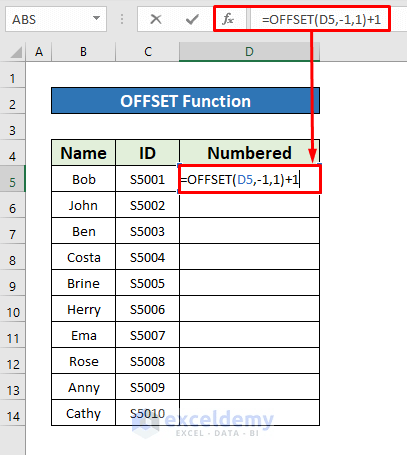The height and width of the screenshot is (455, 407).
Task: Cancel the formula entry with X icon
Action: pos(156,19)
